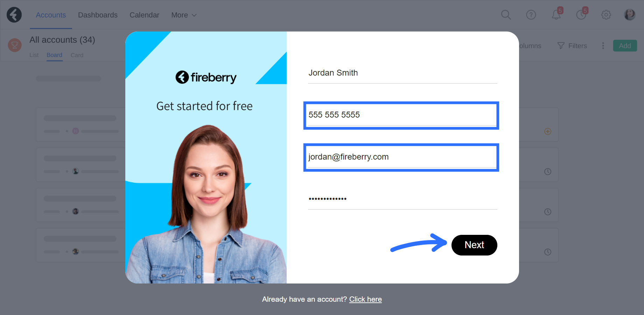Open the user profile avatar

pos(630,15)
